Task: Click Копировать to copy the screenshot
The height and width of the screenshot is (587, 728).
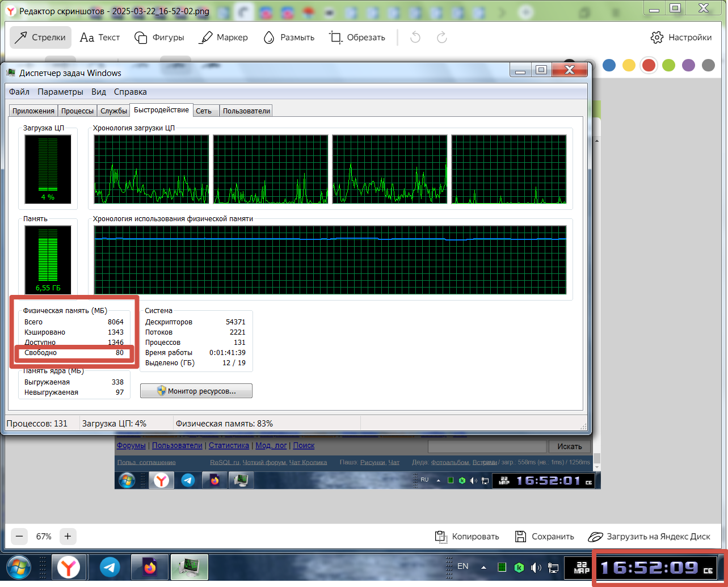Action: point(467,537)
